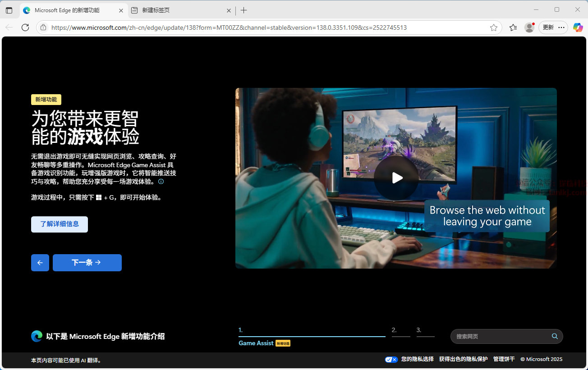The height and width of the screenshot is (370, 588).
Task: Open the 获得出色的隐私保护 link
Action: click(x=464, y=359)
